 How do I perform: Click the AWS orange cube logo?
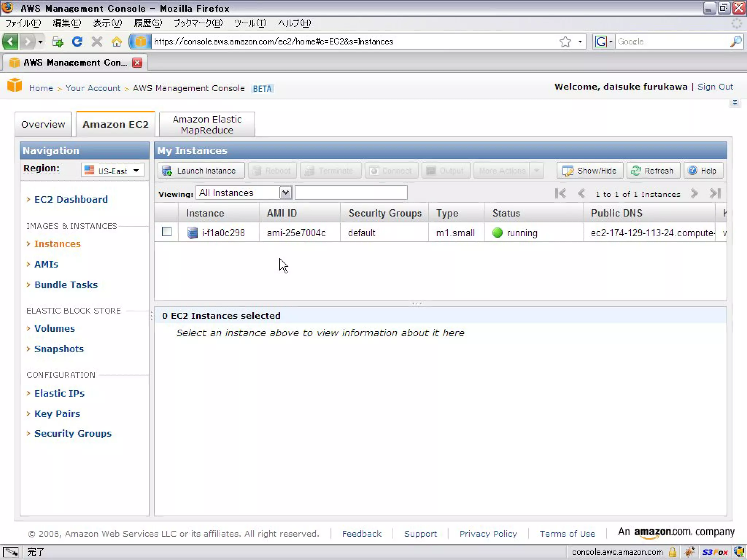(x=15, y=85)
